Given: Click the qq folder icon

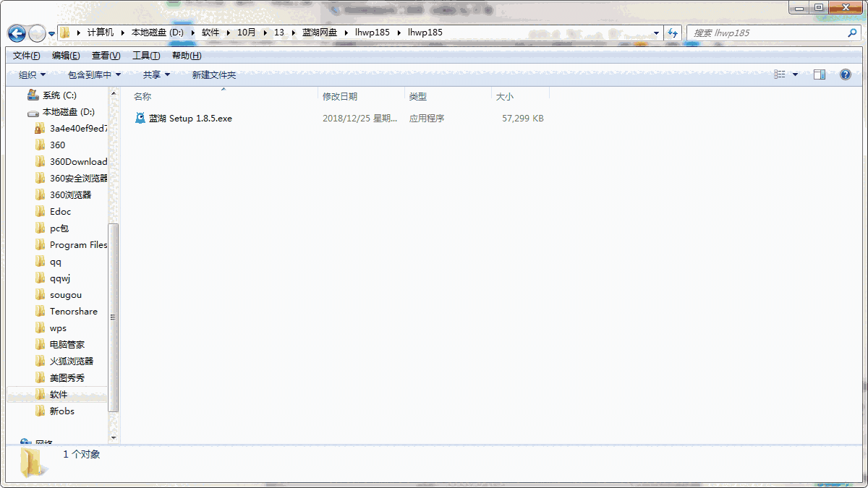Looking at the screenshot, I should [x=40, y=262].
